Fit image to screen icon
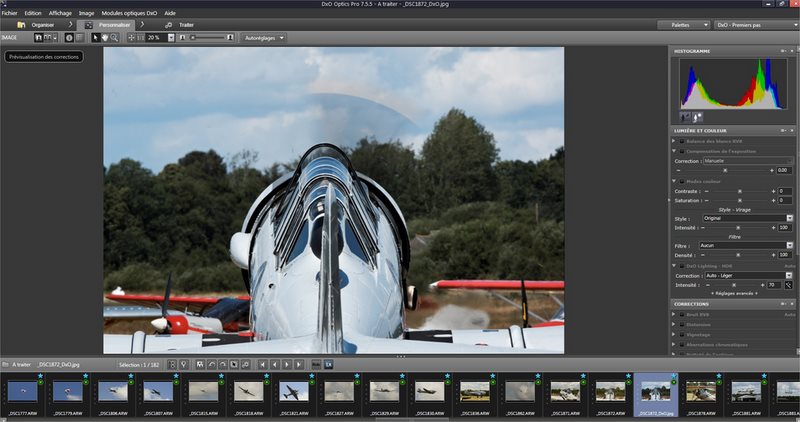The height and width of the screenshot is (422, 800). (131, 38)
